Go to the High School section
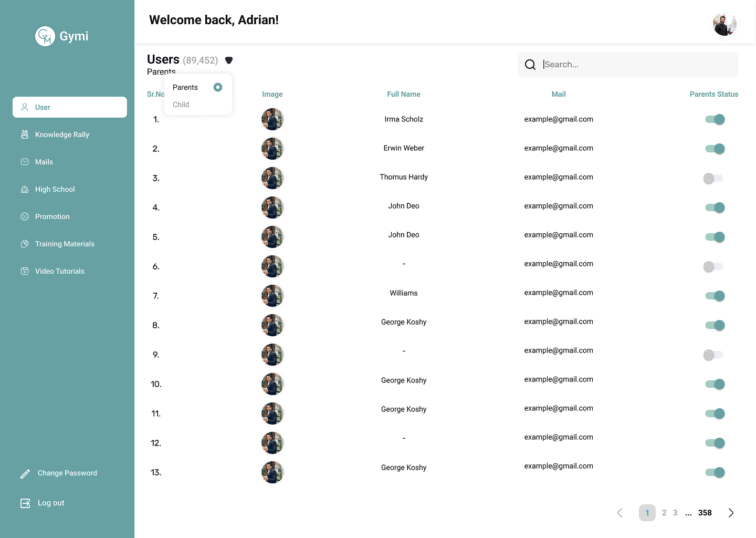 55,189
